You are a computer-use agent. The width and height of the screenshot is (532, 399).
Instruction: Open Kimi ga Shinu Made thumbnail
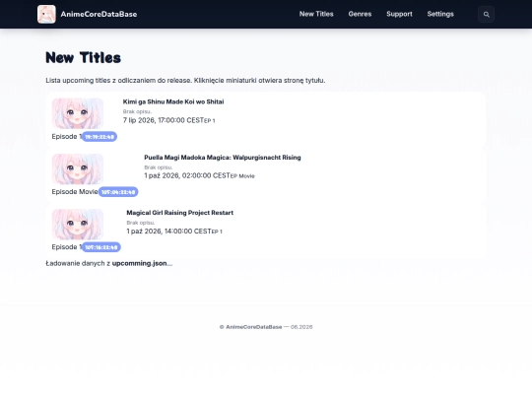78,113
